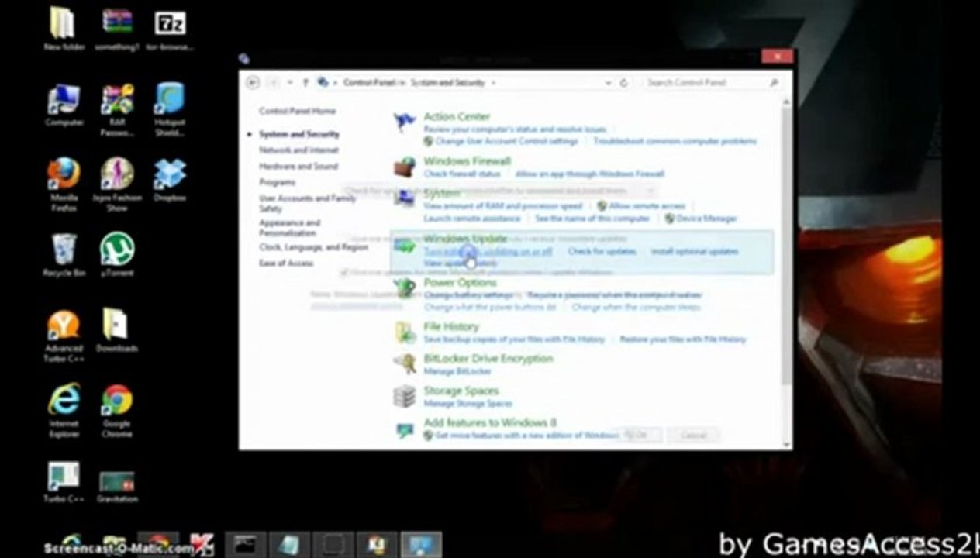Open the recent locations dropdown arrow
The height and width of the screenshot is (558, 980).
[290, 82]
